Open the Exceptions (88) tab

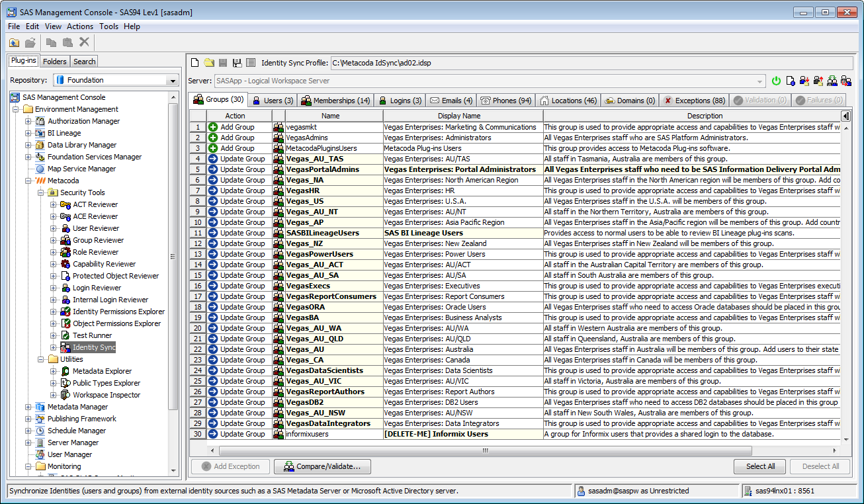[695, 101]
